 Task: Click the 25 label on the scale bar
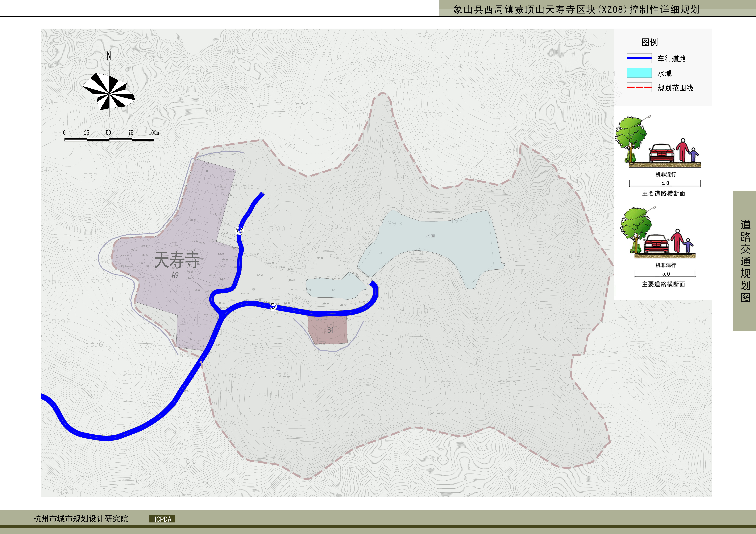(x=87, y=133)
